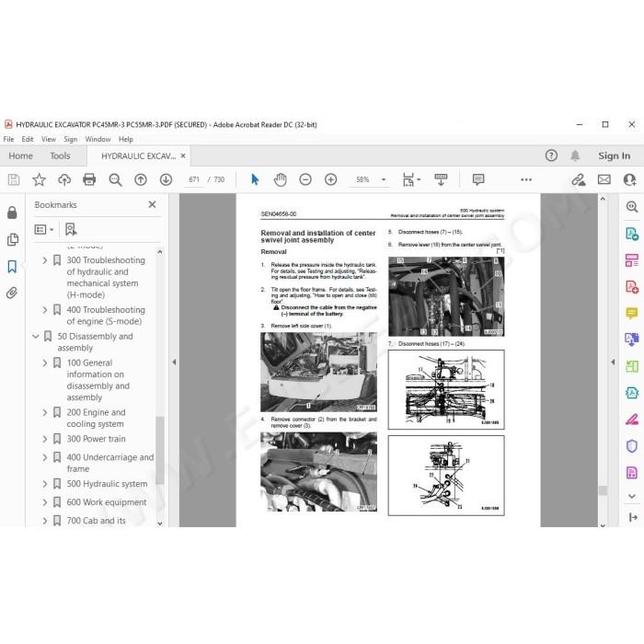Expand 100 General information bookmark

[45, 362]
